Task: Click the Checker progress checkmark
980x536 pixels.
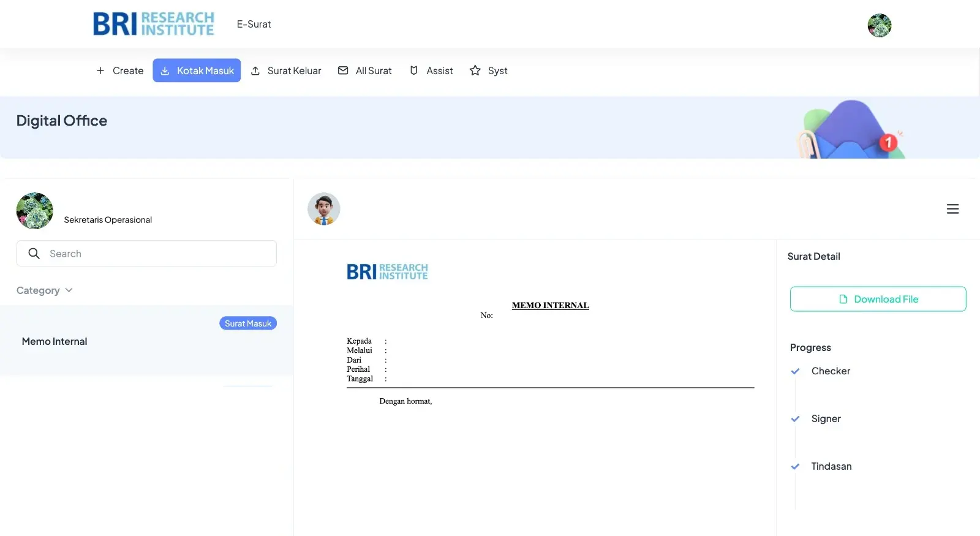Action: (795, 371)
